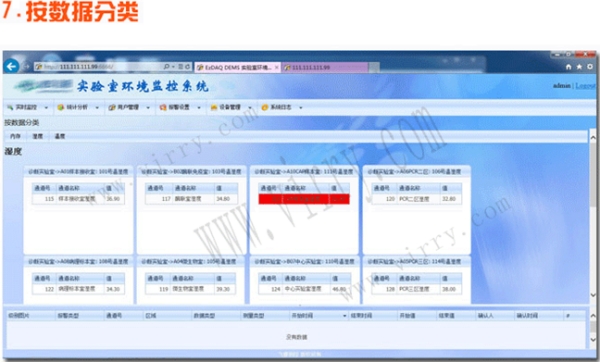Open the 开始时间 column sort dropdown
This screenshot has width=600, height=362.
coord(344,316)
